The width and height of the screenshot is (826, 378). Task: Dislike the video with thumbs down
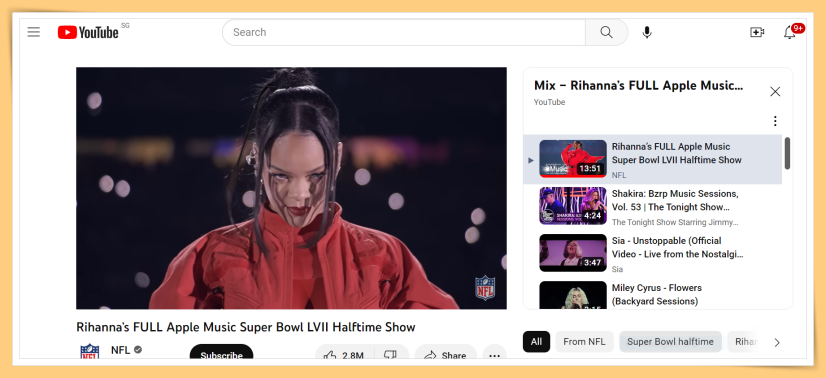pos(391,355)
